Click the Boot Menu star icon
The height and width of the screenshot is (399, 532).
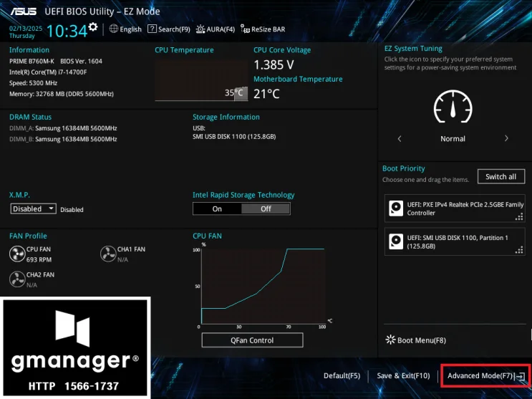[x=390, y=340]
